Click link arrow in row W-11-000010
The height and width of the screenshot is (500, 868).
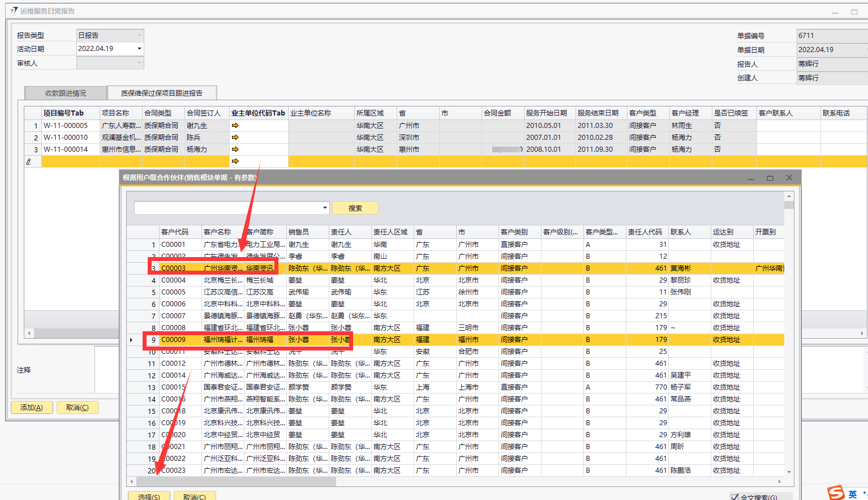click(235, 138)
